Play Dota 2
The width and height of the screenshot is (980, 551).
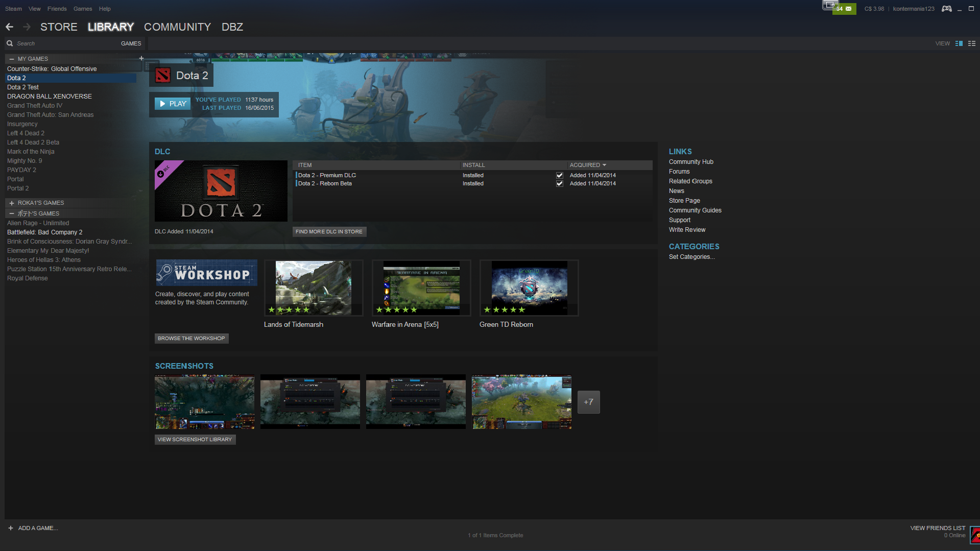[173, 104]
